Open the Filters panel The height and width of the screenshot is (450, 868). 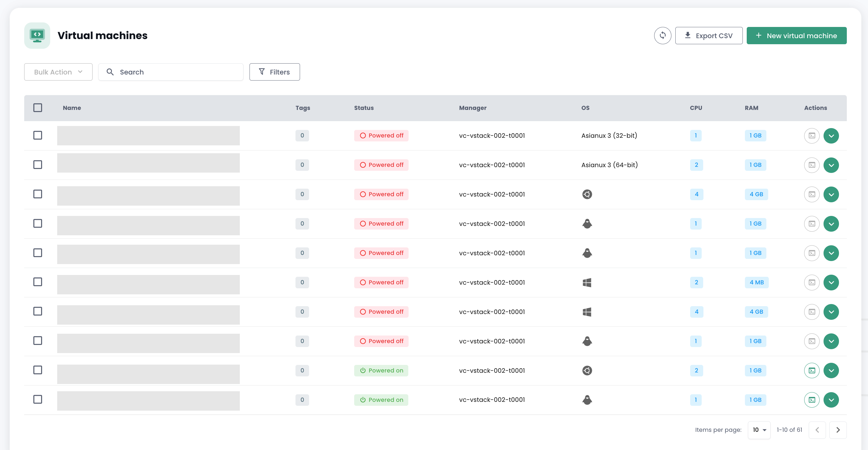[x=274, y=72]
